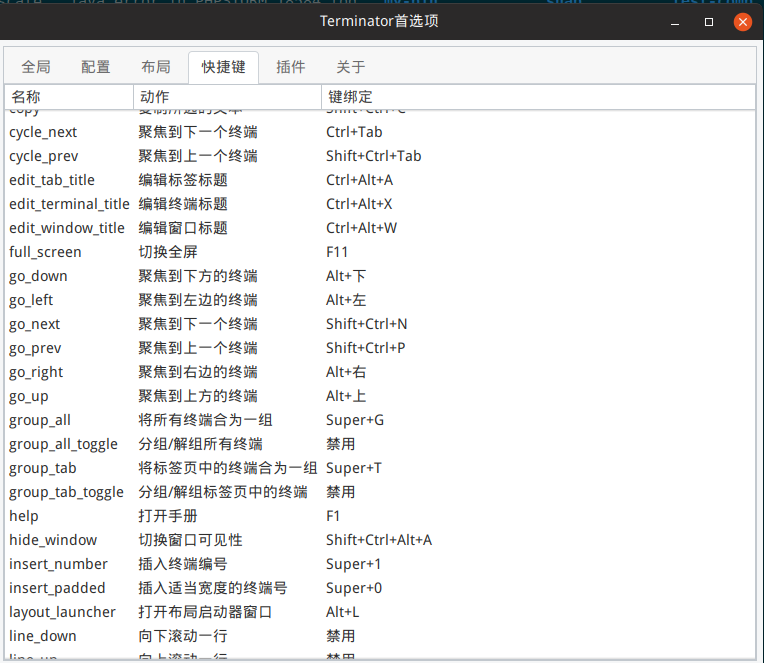Image resolution: width=764 pixels, height=663 pixels.
Task: Click the Super+0 key binding
Action: [354, 588]
